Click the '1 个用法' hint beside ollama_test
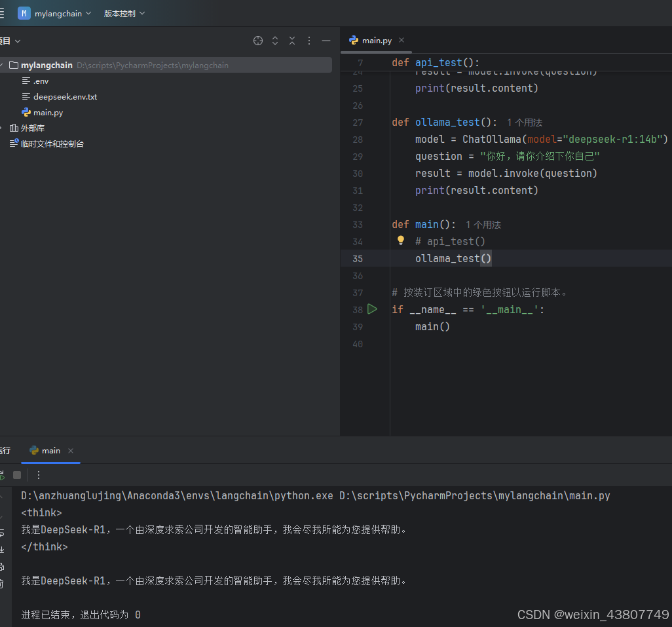Image resolution: width=672 pixels, height=627 pixels. 524,123
